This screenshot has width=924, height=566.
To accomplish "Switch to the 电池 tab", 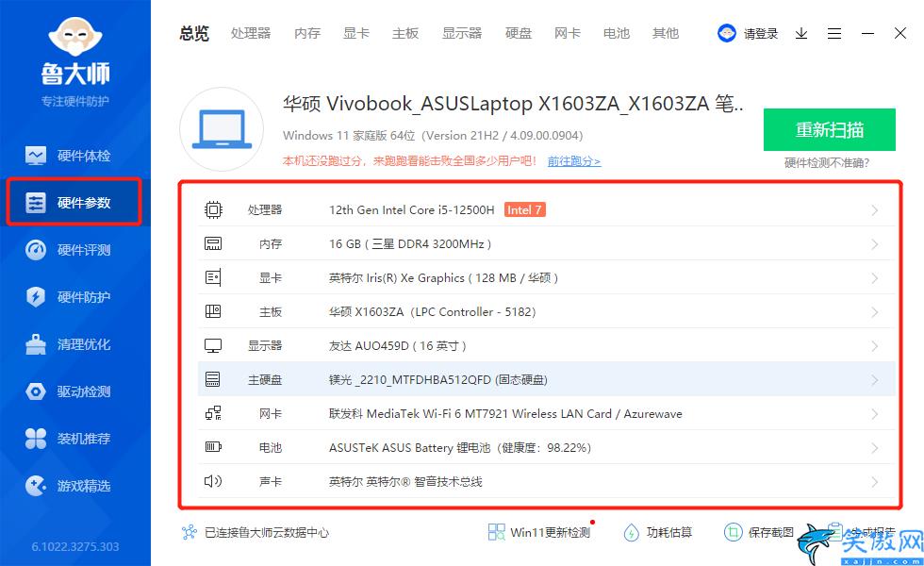I will coord(617,34).
